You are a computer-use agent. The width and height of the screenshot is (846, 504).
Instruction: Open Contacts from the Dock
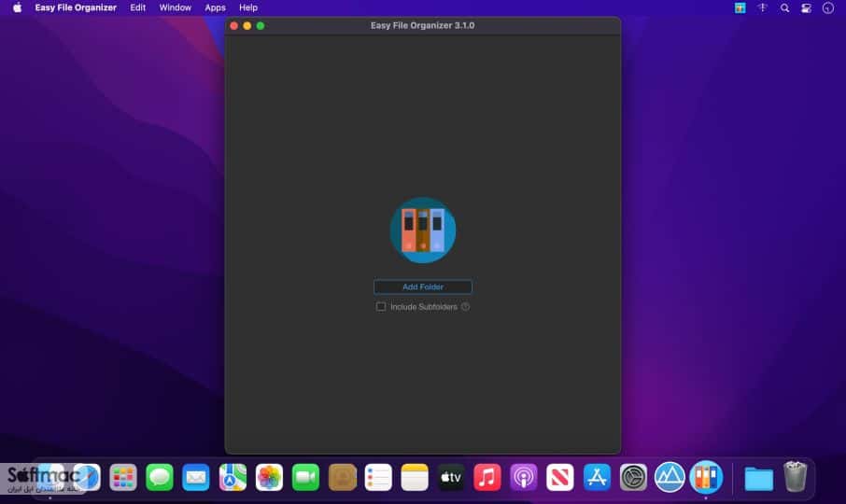(342, 478)
